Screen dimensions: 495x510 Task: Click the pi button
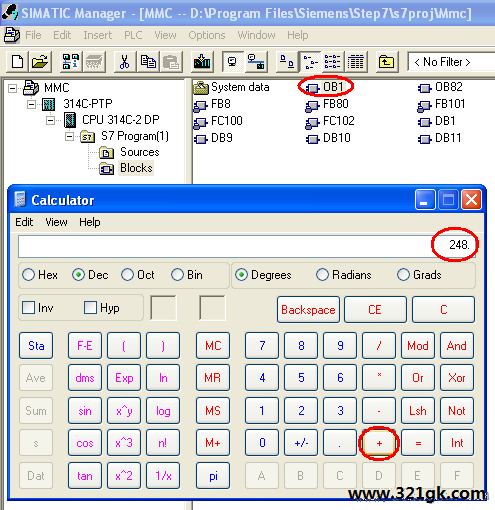[x=213, y=476]
